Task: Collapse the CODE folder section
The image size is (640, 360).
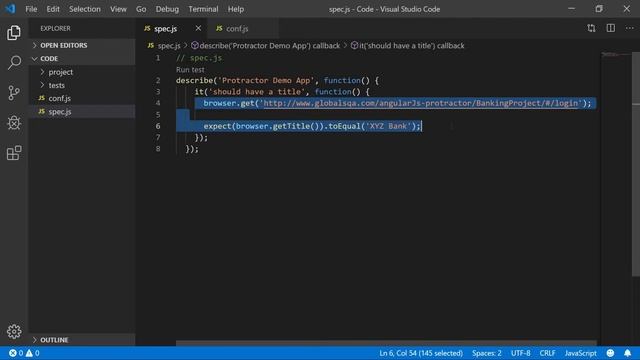Action: pyautogui.click(x=82, y=59)
